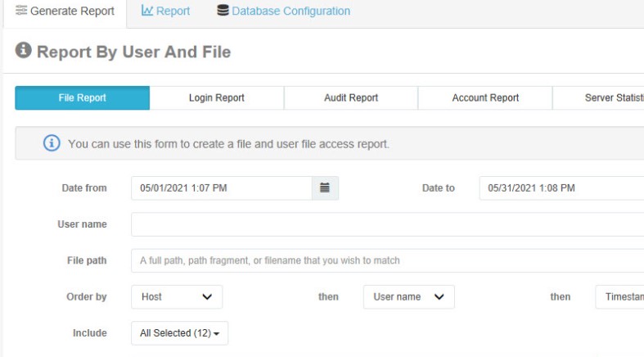Switch to Login Report

pos(216,98)
